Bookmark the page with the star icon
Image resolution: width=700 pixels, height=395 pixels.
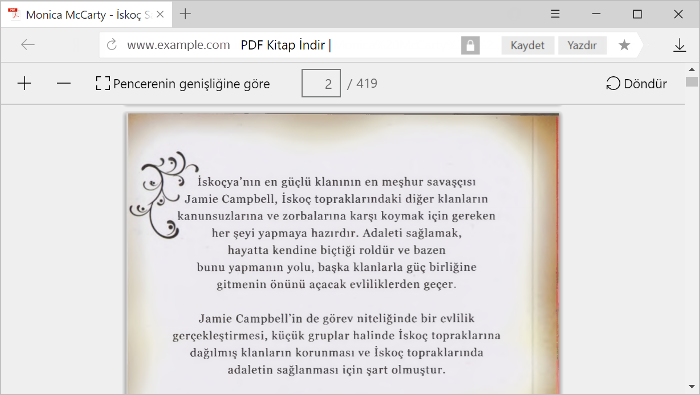tap(624, 45)
